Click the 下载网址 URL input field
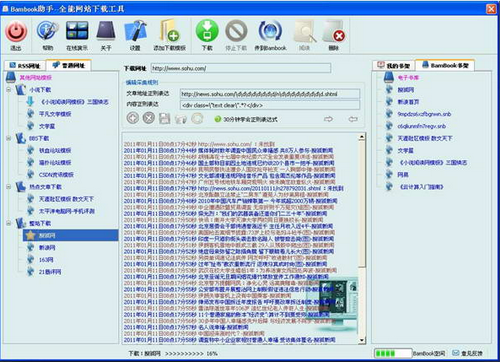The image size is (500, 362). pyautogui.click(x=241, y=68)
